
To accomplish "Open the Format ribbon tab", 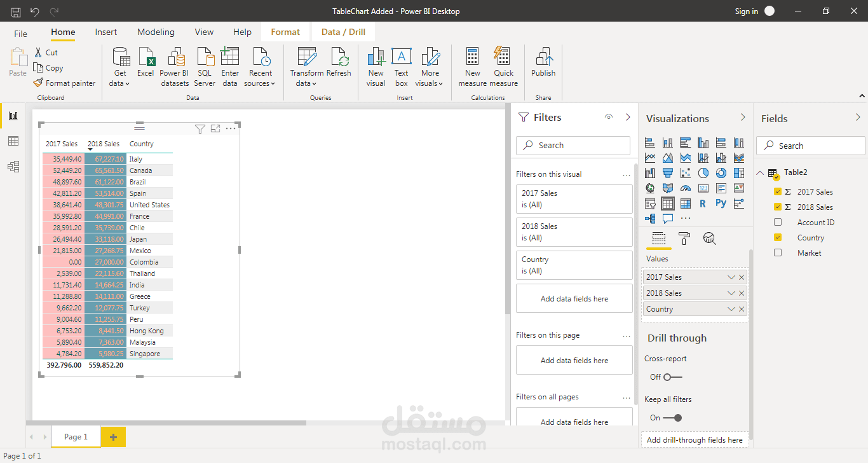I will [285, 32].
